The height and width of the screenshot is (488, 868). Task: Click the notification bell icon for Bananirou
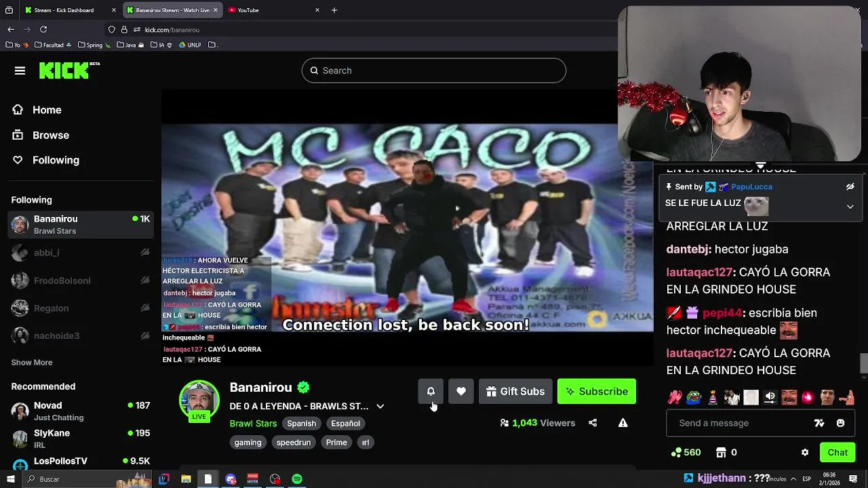(x=431, y=391)
